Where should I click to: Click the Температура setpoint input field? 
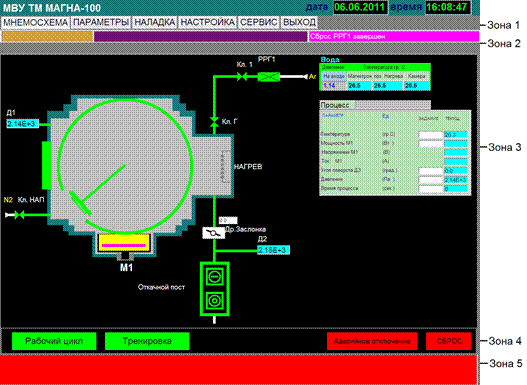[431, 135]
